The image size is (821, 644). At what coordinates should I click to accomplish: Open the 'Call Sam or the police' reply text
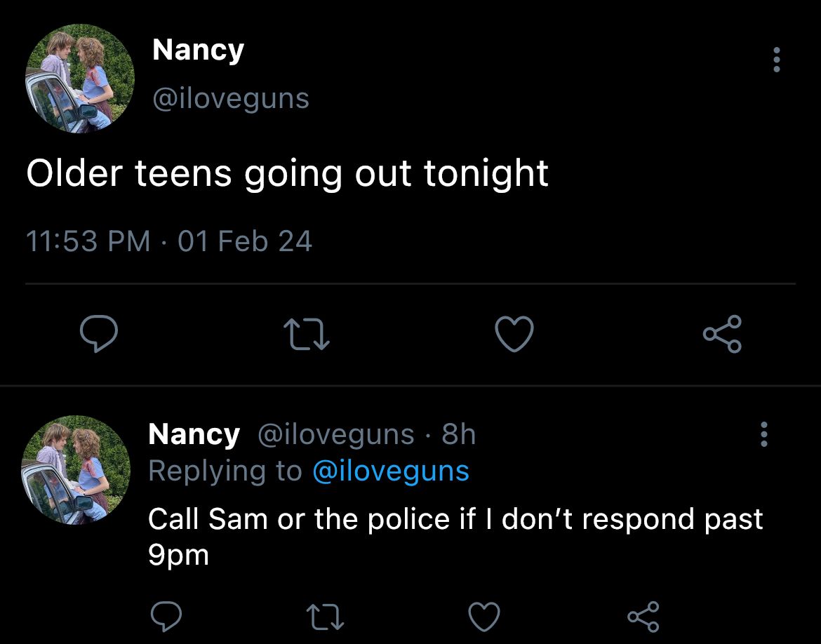pyautogui.click(x=455, y=536)
